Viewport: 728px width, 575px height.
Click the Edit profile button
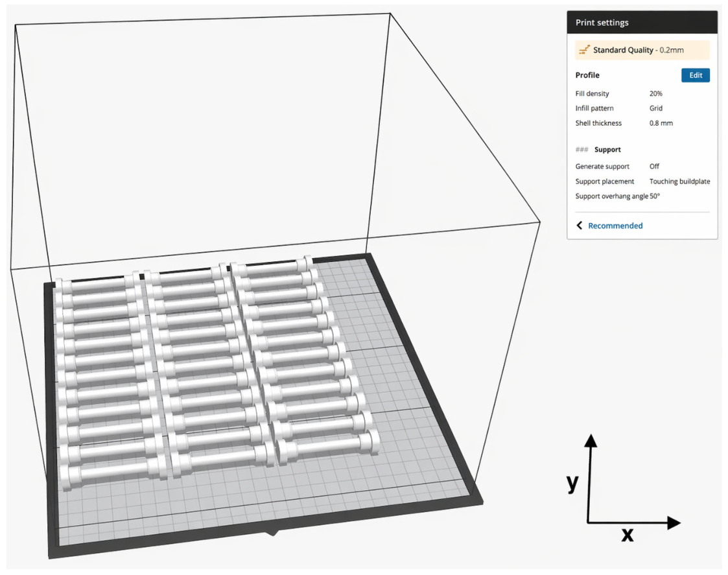695,75
